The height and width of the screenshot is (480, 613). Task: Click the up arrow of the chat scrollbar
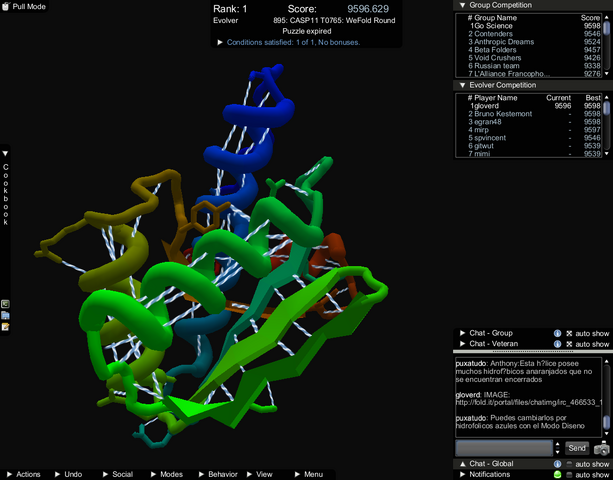(x=606, y=362)
